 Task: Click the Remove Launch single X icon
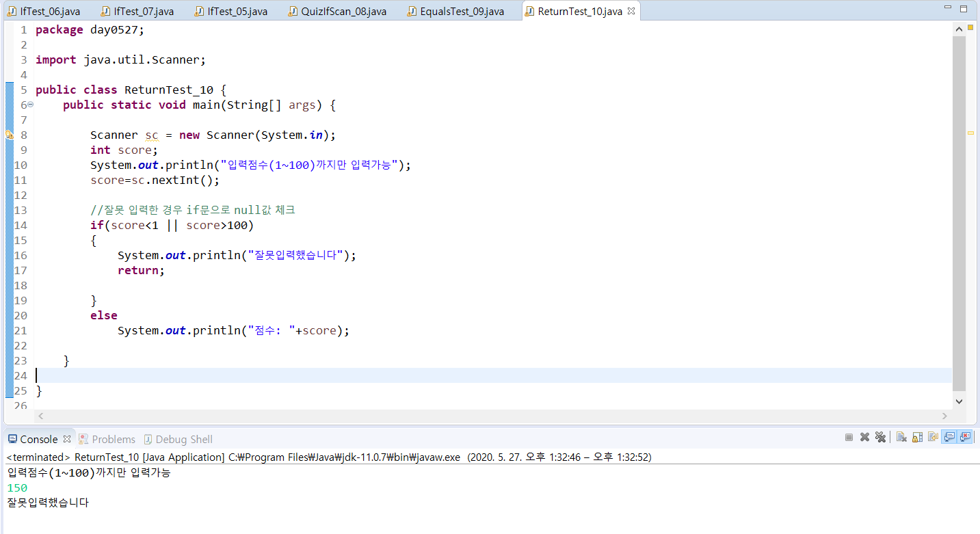864,437
